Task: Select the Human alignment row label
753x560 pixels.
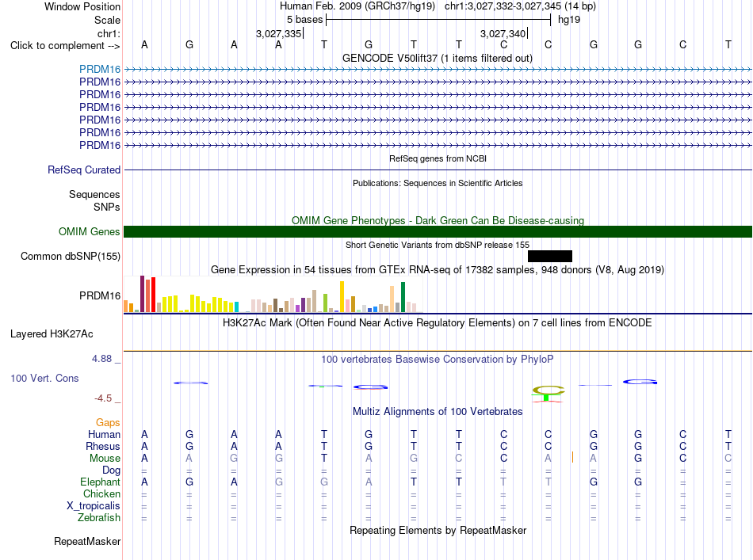Action: pos(104,434)
